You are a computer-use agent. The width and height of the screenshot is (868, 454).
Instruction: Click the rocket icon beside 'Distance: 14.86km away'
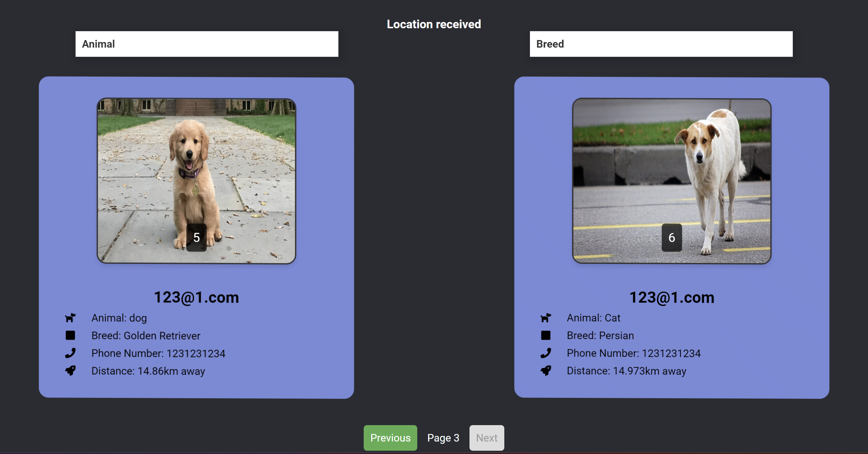pos(70,371)
